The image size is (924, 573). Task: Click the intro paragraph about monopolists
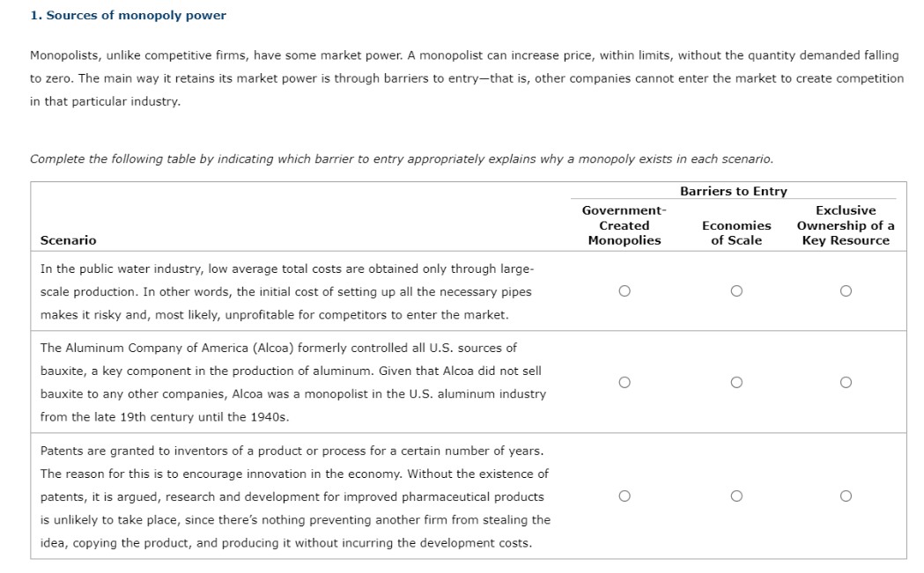coord(467,78)
